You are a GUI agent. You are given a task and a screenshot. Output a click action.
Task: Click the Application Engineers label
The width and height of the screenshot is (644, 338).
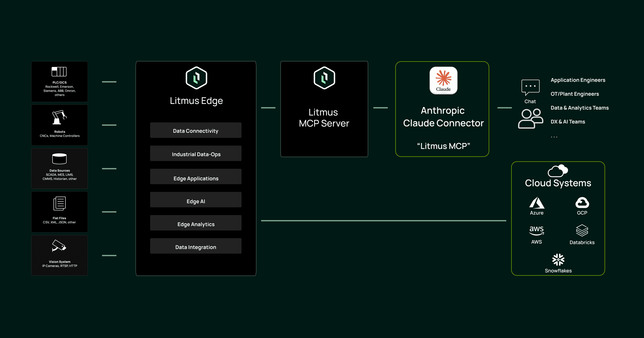pyautogui.click(x=578, y=80)
